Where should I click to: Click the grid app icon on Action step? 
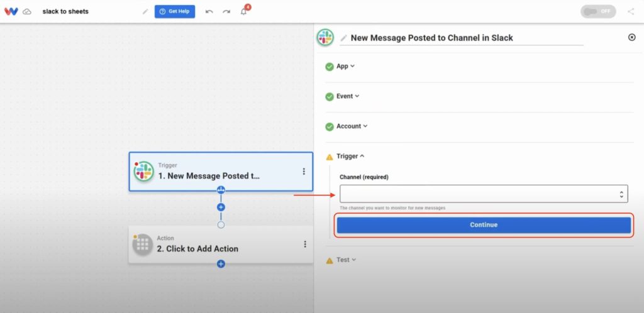point(143,244)
